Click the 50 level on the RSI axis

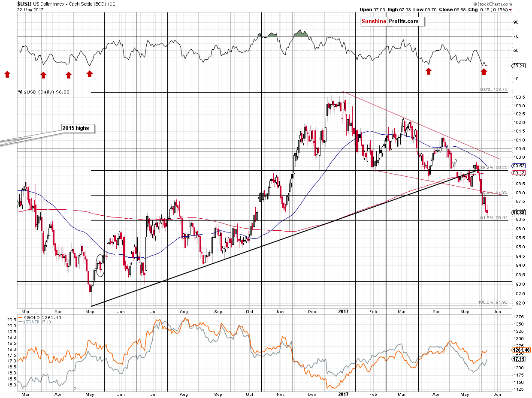click(x=515, y=51)
